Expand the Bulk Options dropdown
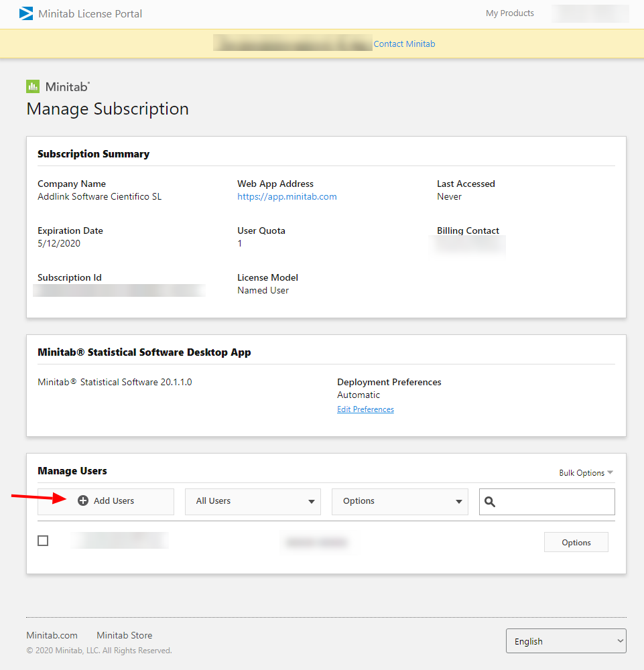This screenshot has width=644, height=670. click(x=586, y=473)
